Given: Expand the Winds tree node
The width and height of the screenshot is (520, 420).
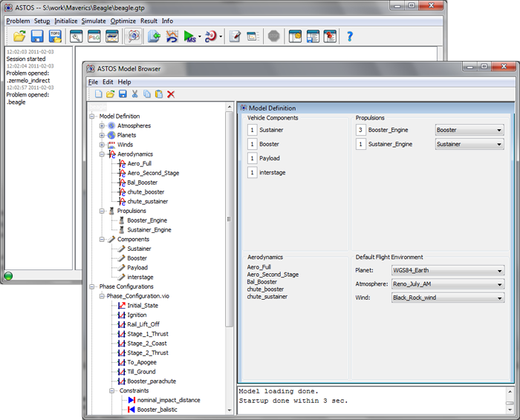Looking at the screenshot, I should tap(102, 145).
